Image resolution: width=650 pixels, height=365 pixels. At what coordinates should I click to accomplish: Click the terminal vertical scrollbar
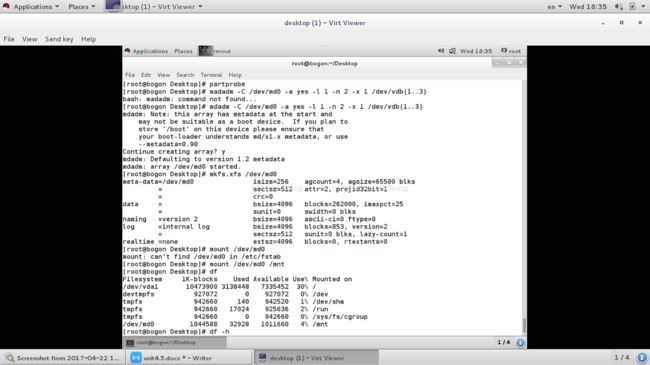pos(524,326)
